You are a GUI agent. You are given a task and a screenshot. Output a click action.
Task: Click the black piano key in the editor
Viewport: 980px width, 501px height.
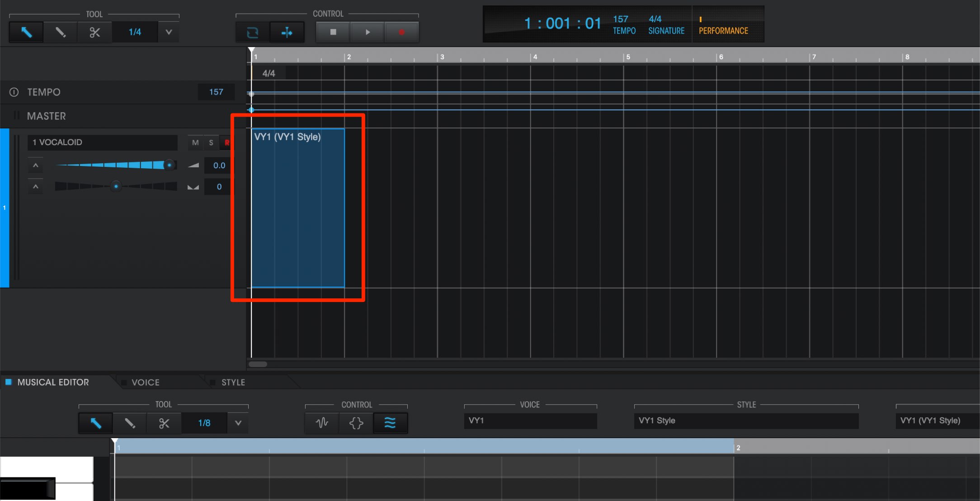coord(28,488)
